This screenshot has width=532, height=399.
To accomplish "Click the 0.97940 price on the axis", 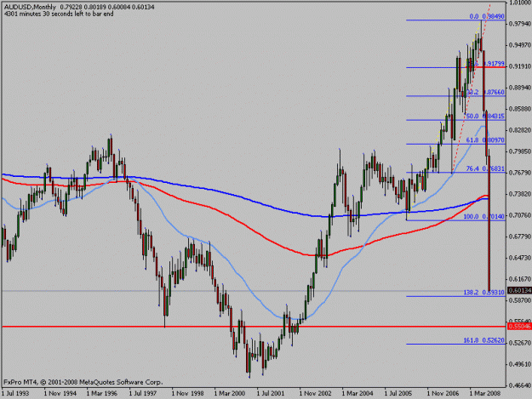I will coord(520,24).
